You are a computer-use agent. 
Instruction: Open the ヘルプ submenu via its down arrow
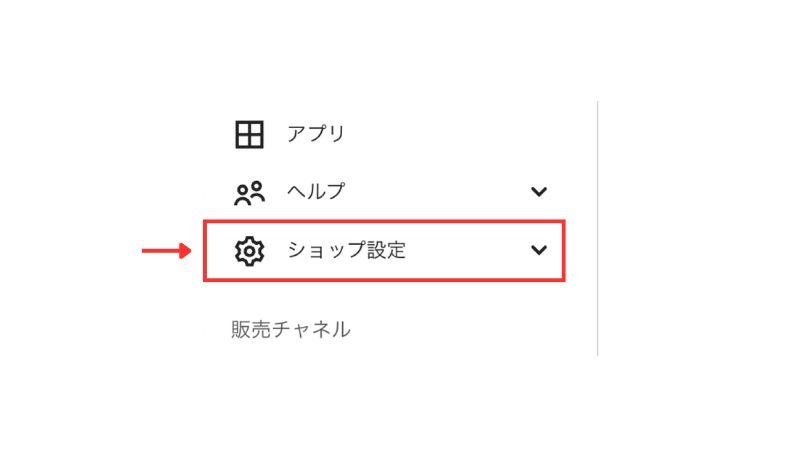539,192
